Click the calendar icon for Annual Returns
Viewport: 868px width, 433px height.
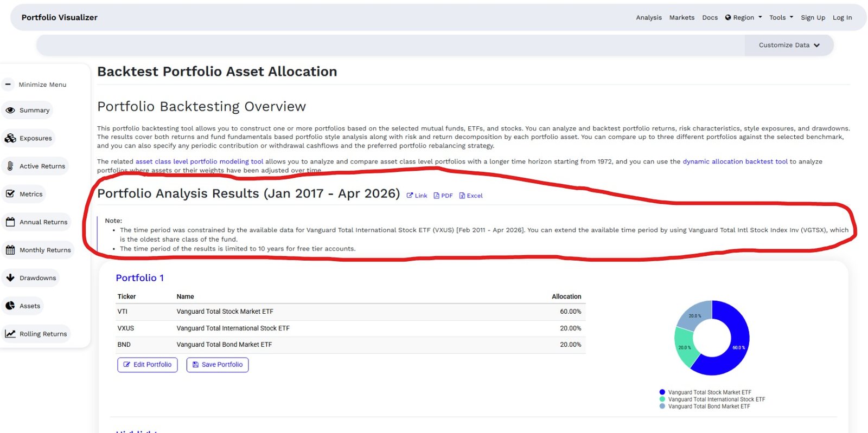[10, 222]
